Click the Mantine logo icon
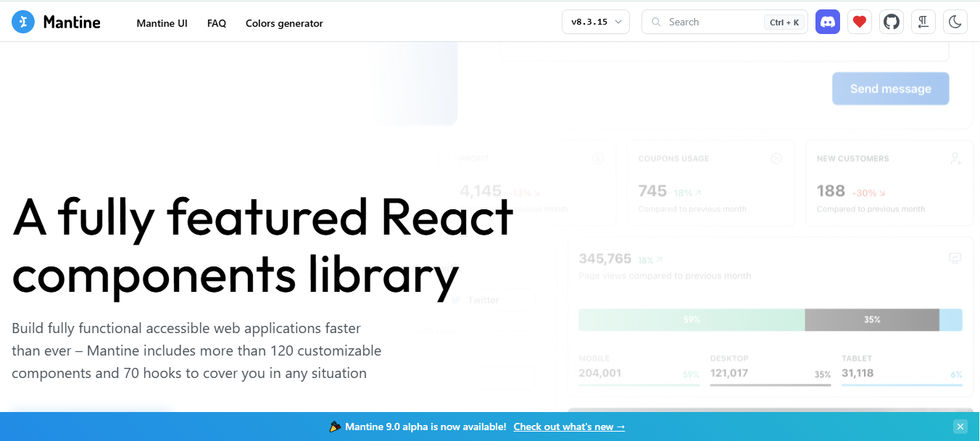This screenshot has height=441, width=980. pos(23,22)
